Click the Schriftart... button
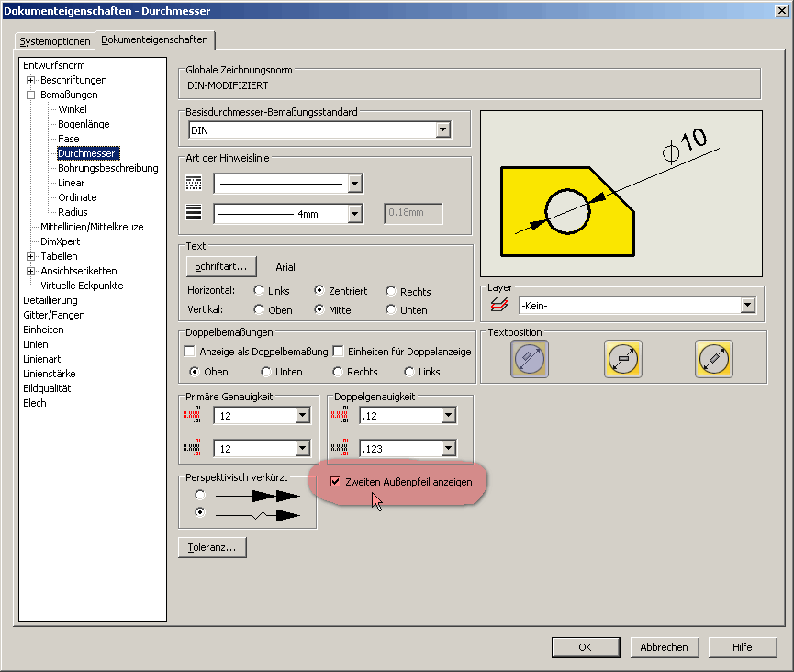 click(x=221, y=266)
